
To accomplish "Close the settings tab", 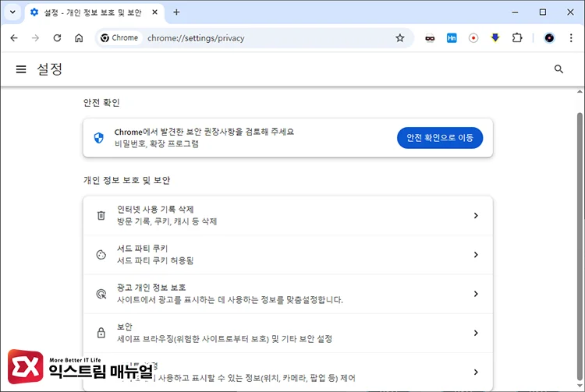I will point(155,12).
